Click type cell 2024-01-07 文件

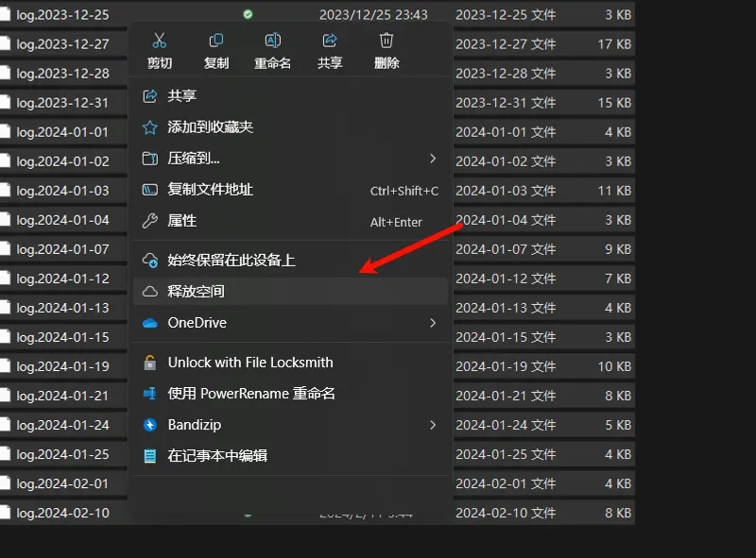point(506,249)
